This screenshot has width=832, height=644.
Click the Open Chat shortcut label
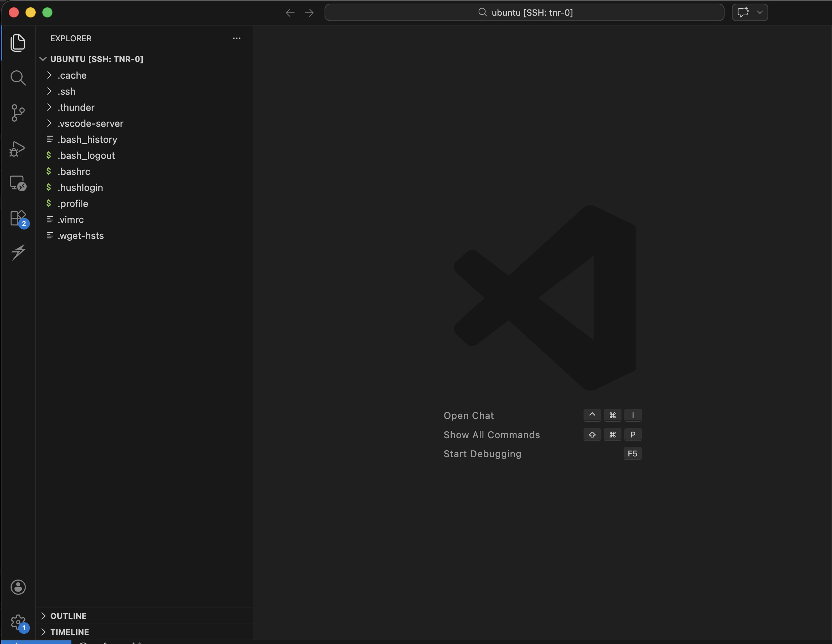[468, 416]
